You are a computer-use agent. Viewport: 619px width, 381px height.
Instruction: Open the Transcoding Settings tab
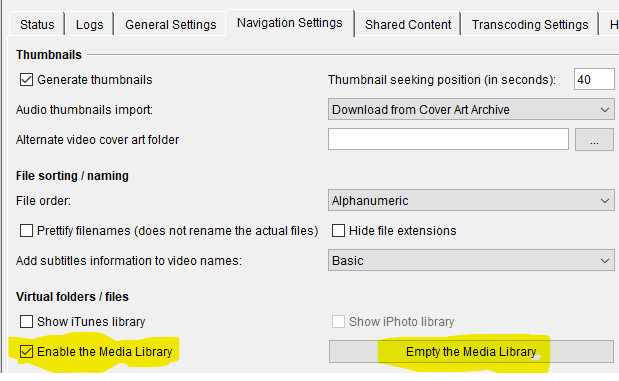coord(530,24)
